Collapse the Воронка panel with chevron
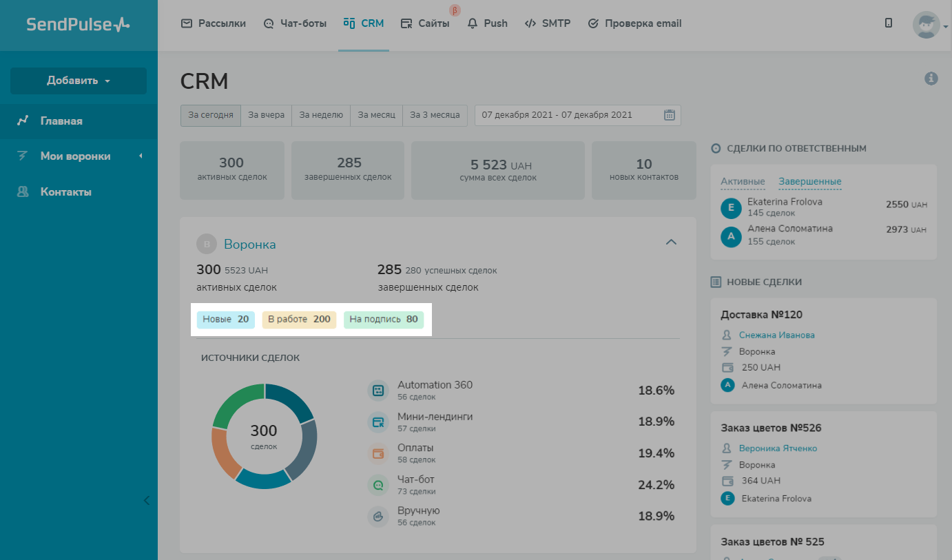The height and width of the screenshot is (560, 952). coord(671,242)
